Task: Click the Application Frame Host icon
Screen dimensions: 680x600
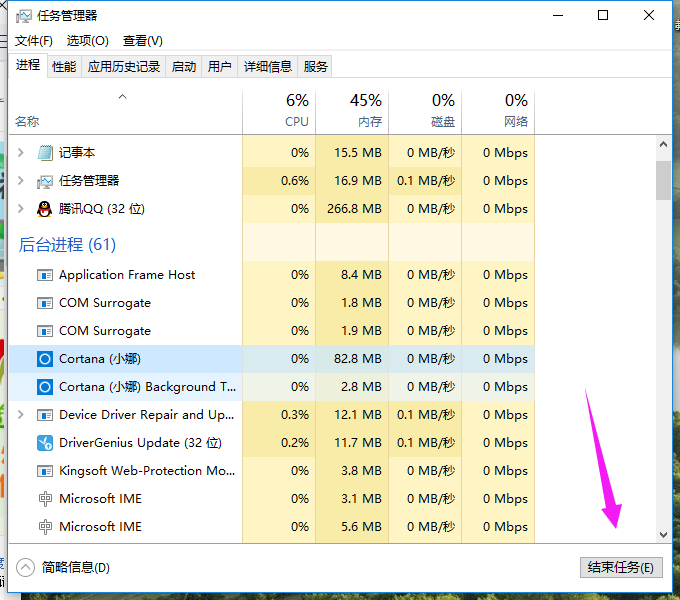Action: [44, 275]
